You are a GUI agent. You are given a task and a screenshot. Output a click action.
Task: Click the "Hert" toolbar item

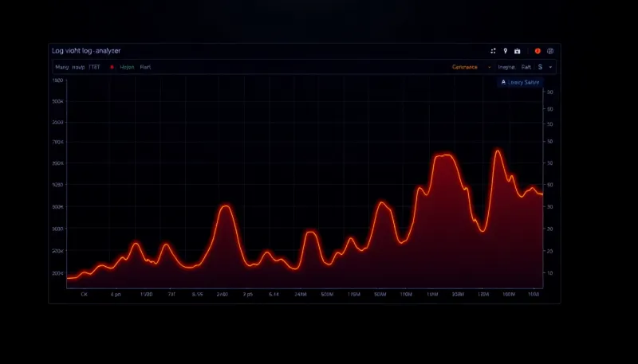click(x=145, y=67)
